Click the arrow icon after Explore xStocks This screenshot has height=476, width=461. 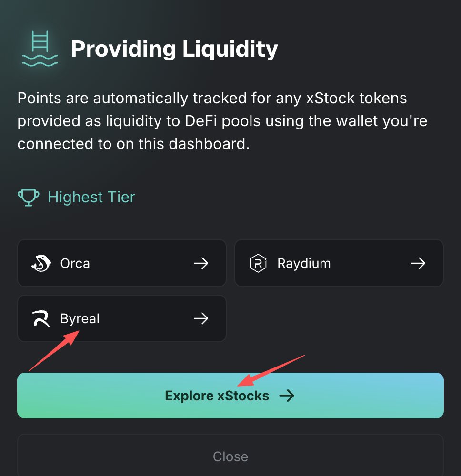pyautogui.click(x=287, y=396)
